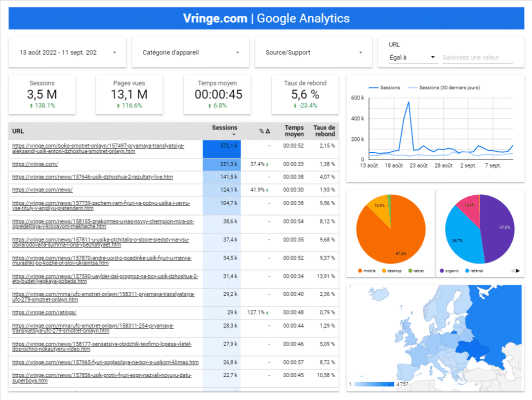Click the Taux de rebond column header

[x=324, y=131]
